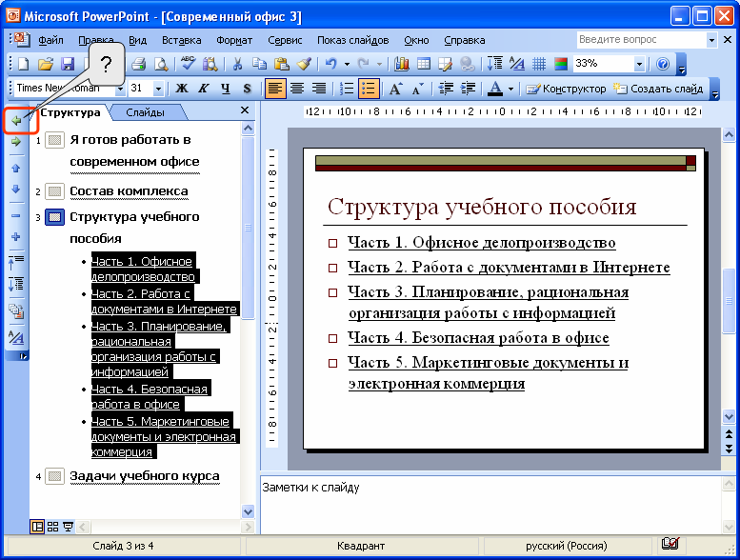Copy selection using the Copy icon
The height and width of the screenshot is (560, 740).
tap(259, 64)
